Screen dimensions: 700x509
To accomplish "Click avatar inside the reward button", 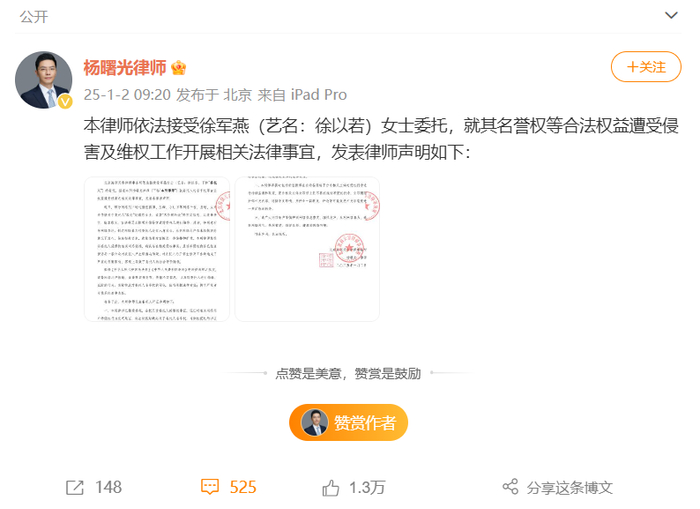I will (x=315, y=422).
